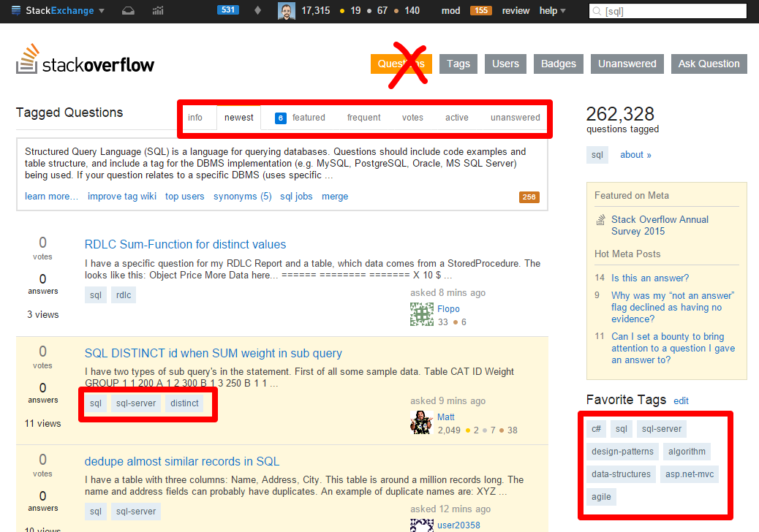Open the Unanswered navigation button
The width and height of the screenshot is (759, 532).
point(627,64)
